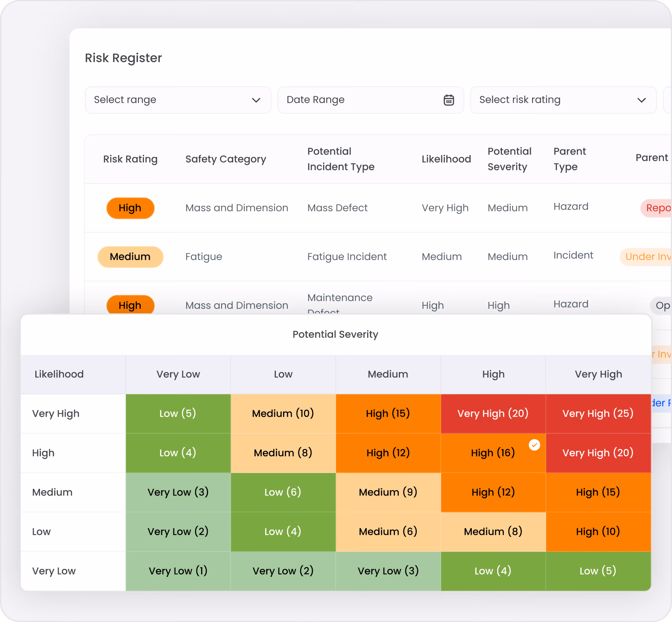The width and height of the screenshot is (672, 622).
Task: Select matrix cell Very Low (3) in Medium row
Action: 178,492
